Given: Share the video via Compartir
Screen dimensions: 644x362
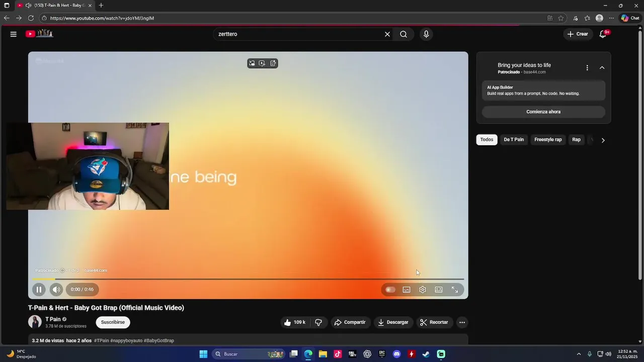Looking at the screenshot, I should coord(350,322).
